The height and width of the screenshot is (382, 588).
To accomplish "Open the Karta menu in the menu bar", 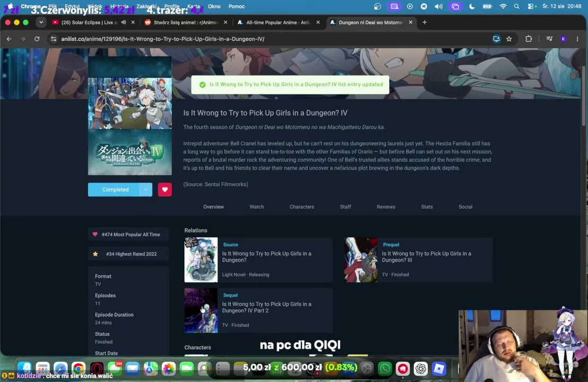I will tap(194, 6).
